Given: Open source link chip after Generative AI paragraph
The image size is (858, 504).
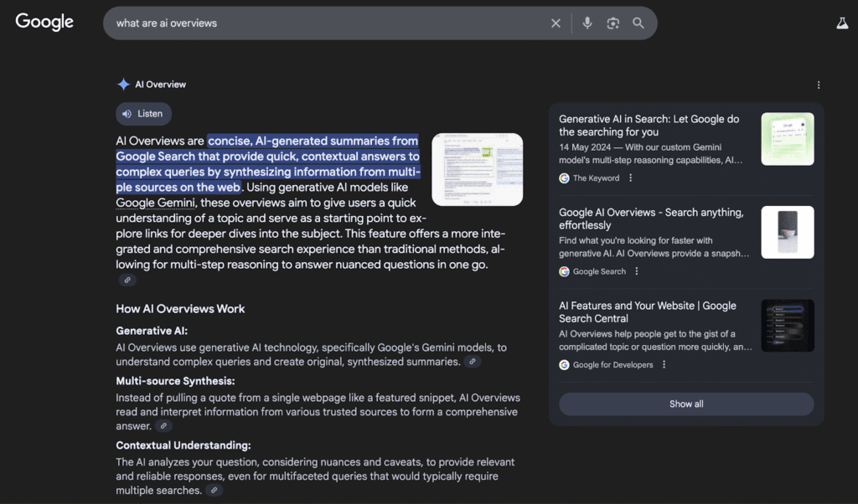Looking at the screenshot, I should coord(473,362).
